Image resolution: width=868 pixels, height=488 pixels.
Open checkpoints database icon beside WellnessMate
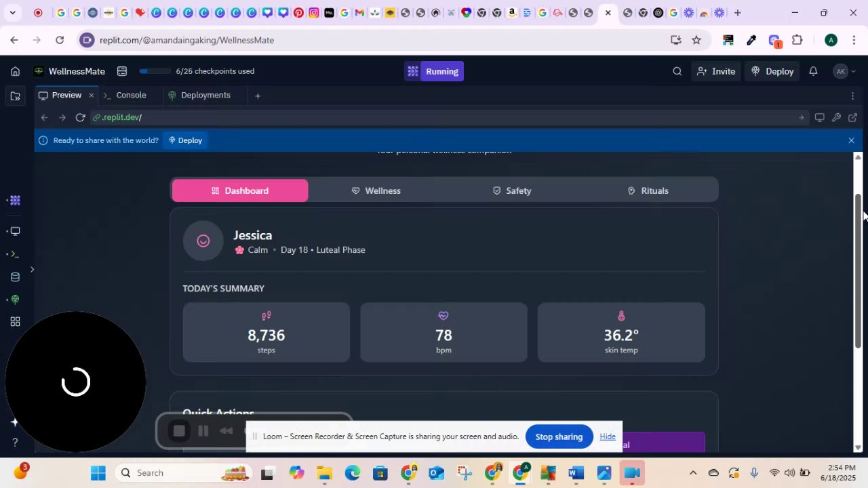tap(122, 71)
